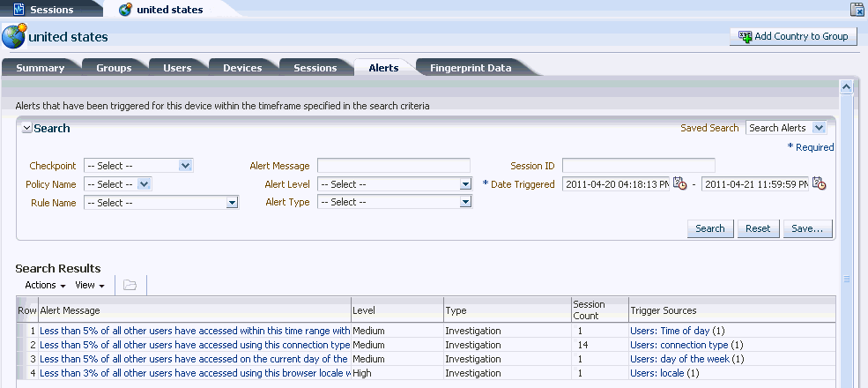The image size is (868, 388).
Task: Open the Actions menu
Action: pyautogui.click(x=46, y=285)
